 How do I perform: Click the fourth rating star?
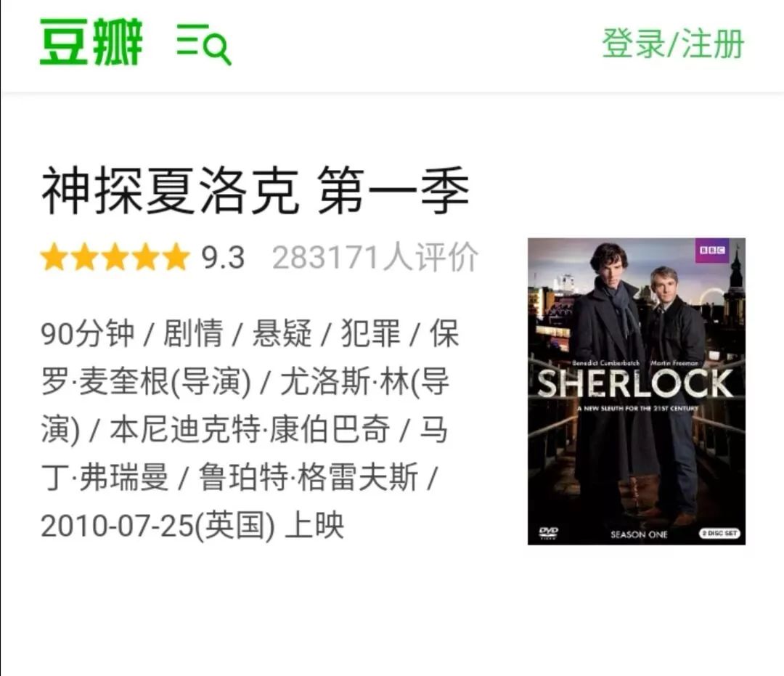click(x=145, y=257)
